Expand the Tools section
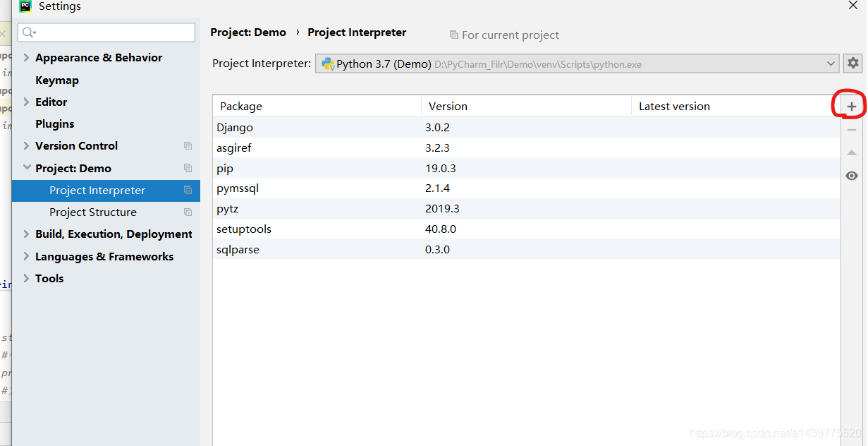Image resolution: width=868 pixels, height=446 pixels. [27, 279]
